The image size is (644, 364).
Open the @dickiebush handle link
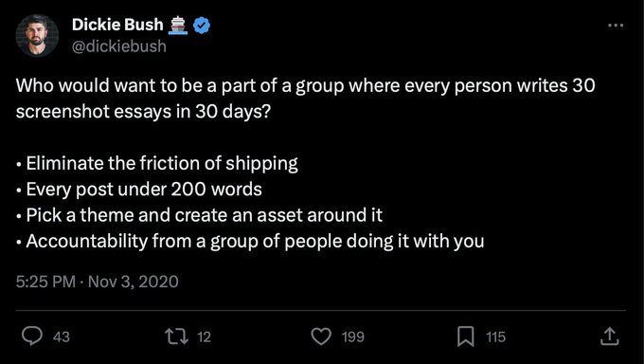click(119, 46)
